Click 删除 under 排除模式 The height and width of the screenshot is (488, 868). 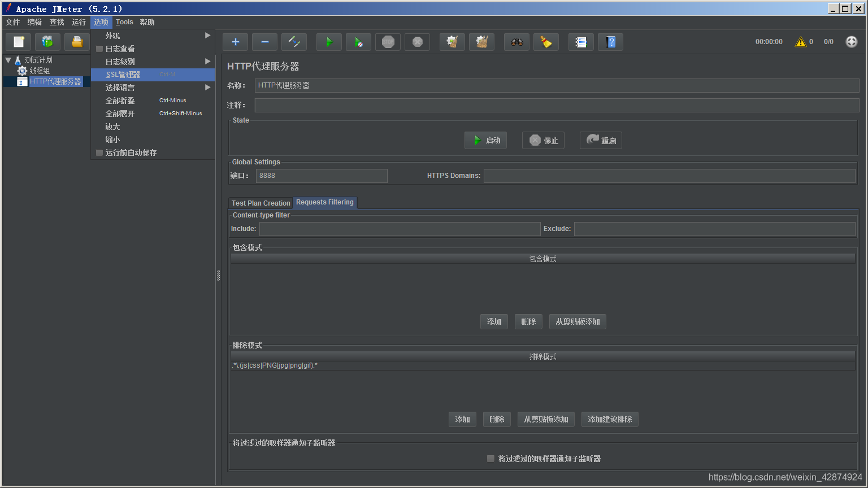pos(497,419)
